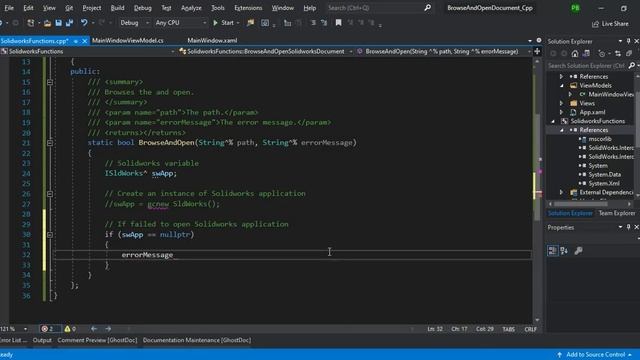Open the Output panel tab
This screenshot has width=640, height=360.
(42, 340)
